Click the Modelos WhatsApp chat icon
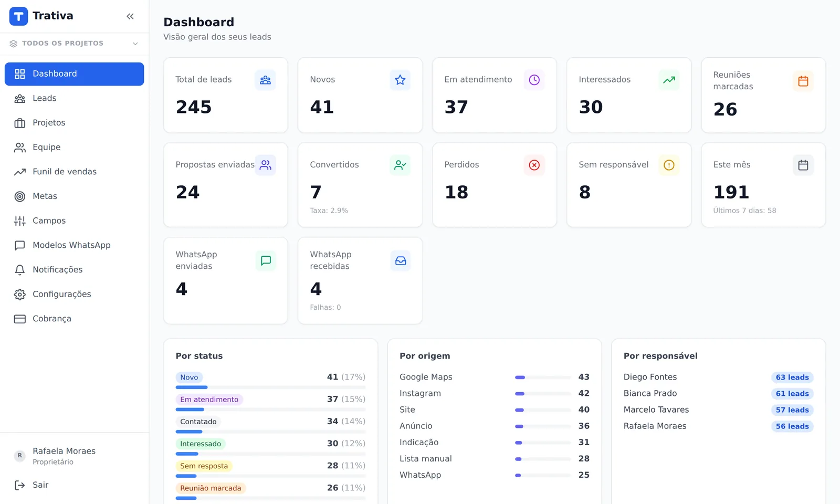Viewport: 840px width, 504px height. tap(20, 245)
